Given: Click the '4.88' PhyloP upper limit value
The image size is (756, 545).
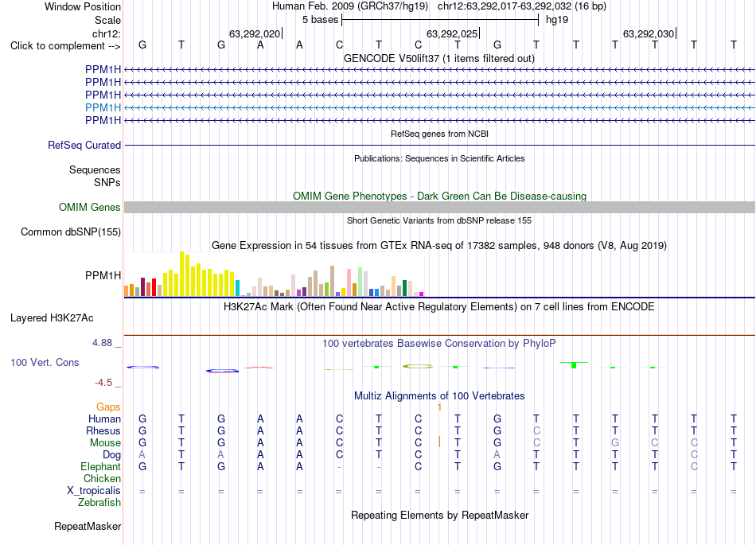Looking at the screenshot, I should tap(102, 343).
